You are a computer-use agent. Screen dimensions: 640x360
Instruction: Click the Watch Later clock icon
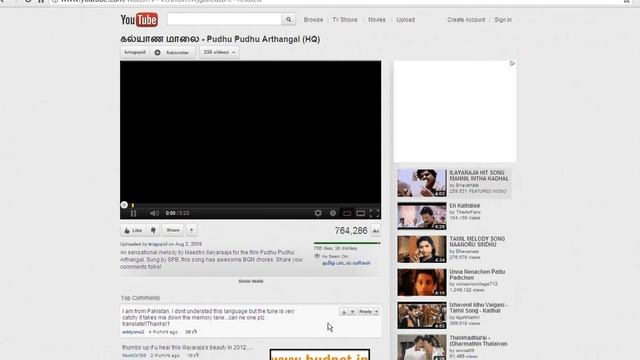[333, 213]
